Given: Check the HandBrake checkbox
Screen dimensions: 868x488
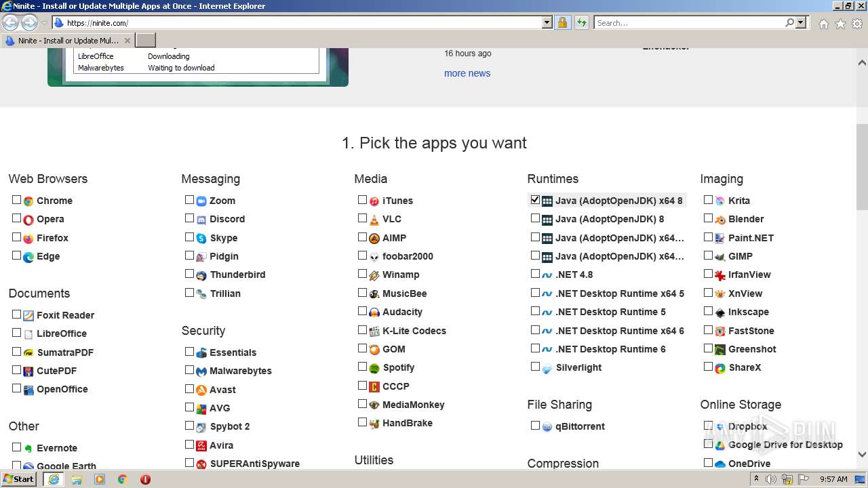Looking at the screenshot, I should (x=362, y=422).
